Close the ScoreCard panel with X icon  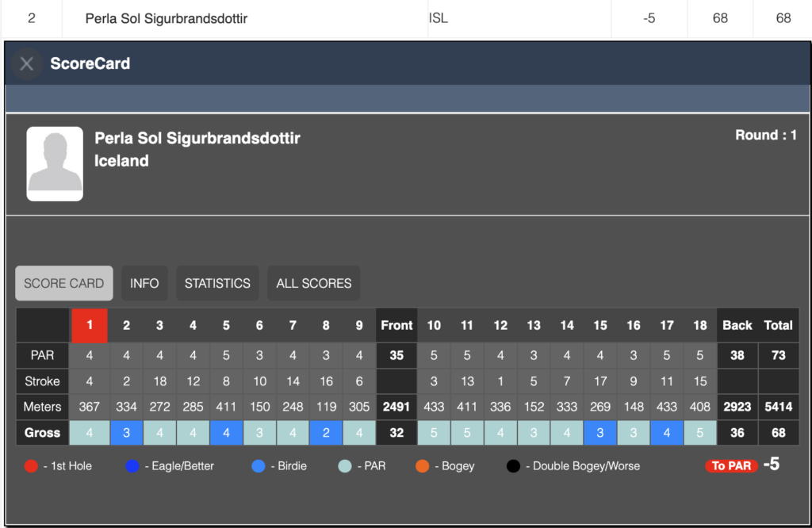pos(27,64)
